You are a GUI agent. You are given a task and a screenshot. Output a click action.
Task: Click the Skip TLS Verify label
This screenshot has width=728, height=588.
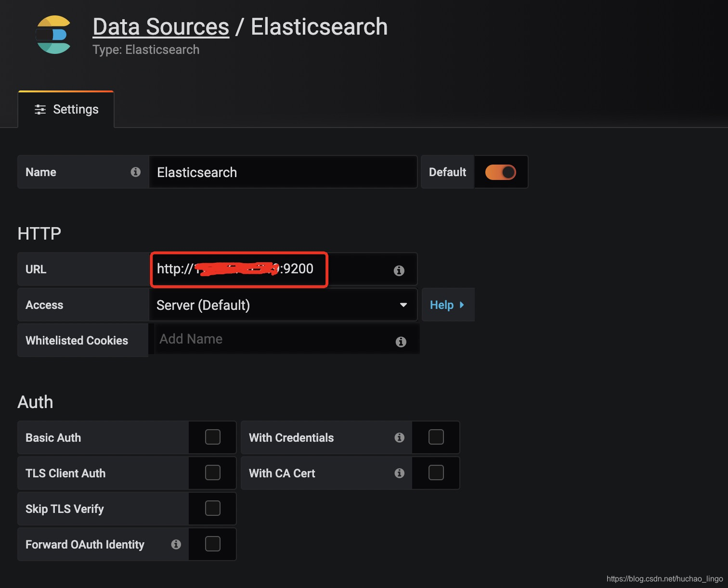pyautogui.click(x=65, y=509)
